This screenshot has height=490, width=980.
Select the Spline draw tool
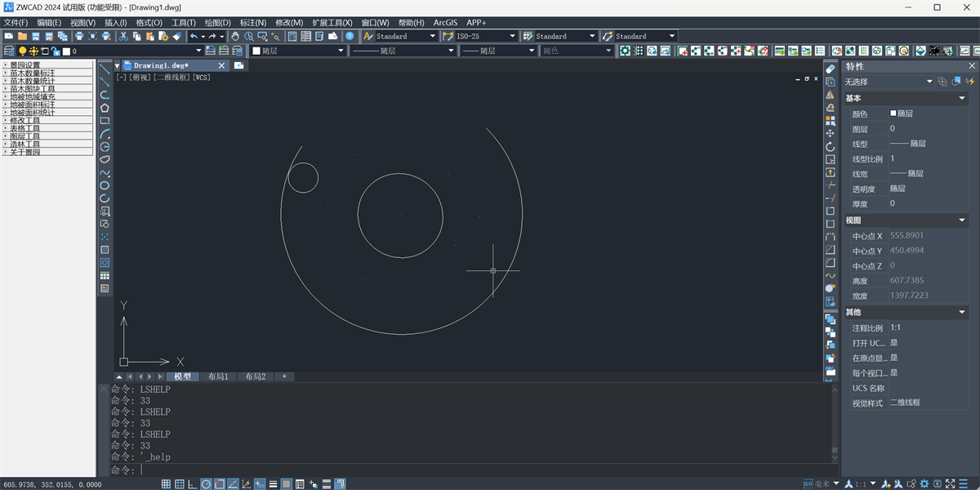pos(105,172)
